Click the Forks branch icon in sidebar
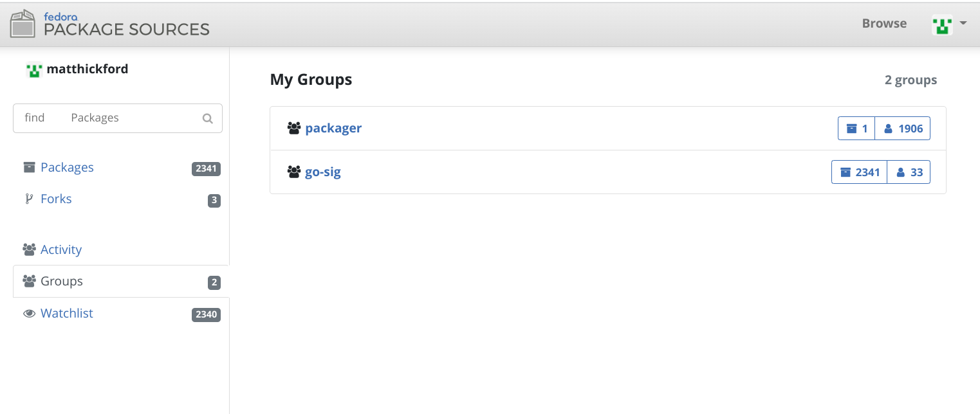The width and height of the screenshot is (980, 414). pos(28,199)
